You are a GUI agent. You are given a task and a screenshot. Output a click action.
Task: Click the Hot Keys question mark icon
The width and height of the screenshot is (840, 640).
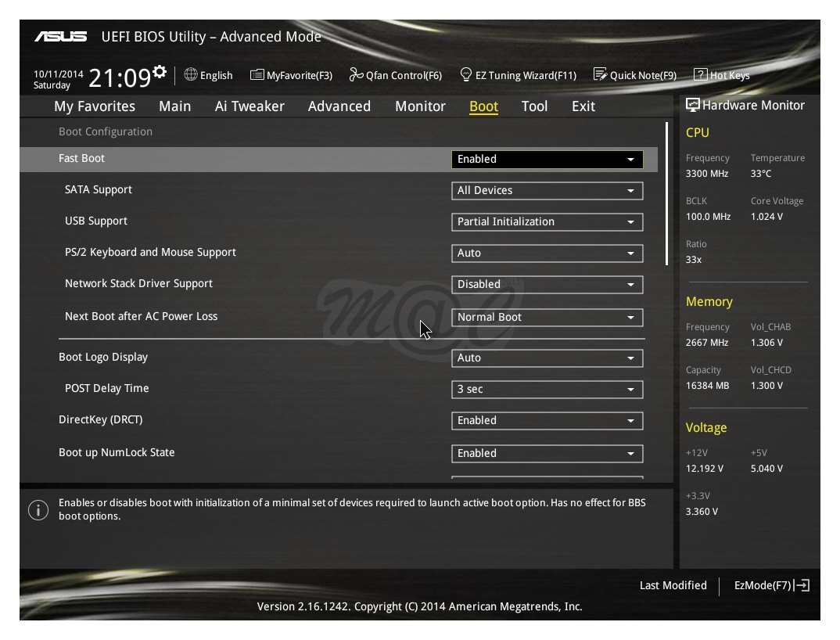pos(700,74)
